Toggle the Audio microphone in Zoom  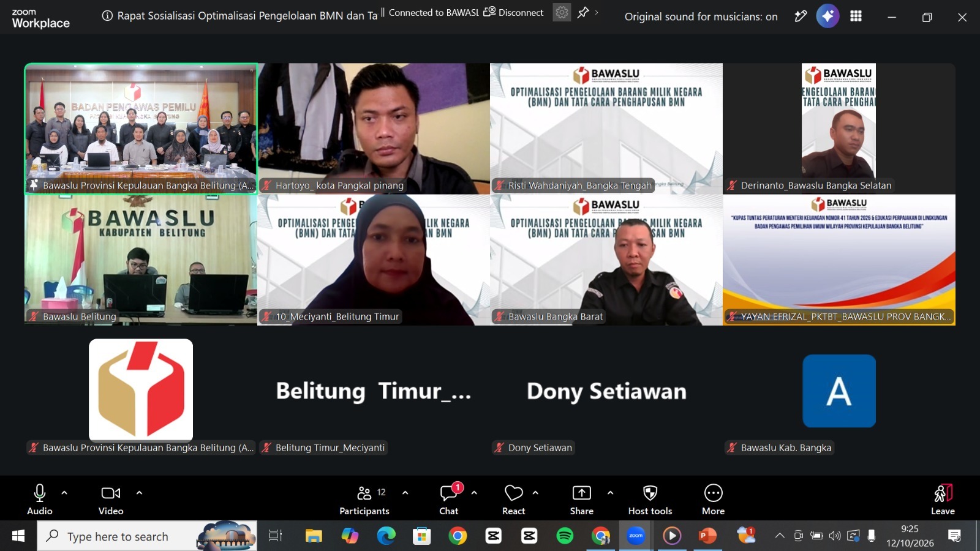tap(40, 500)
